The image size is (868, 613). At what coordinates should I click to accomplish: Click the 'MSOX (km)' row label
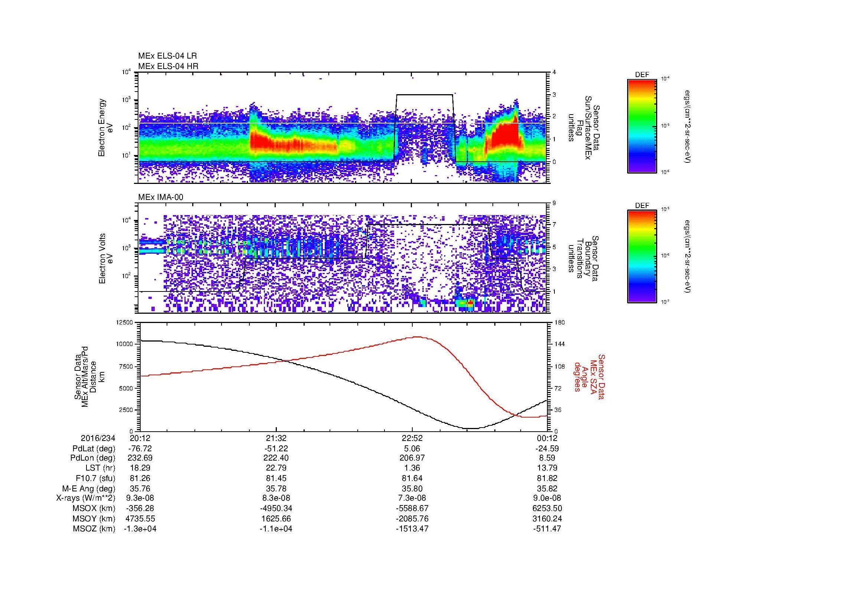coord(94,508)
